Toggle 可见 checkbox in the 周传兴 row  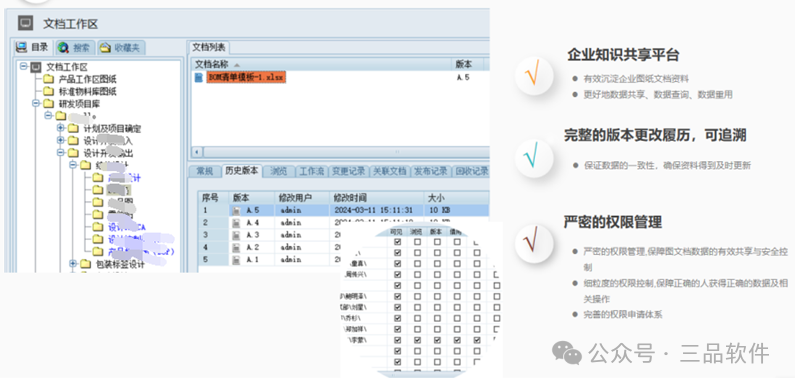click(398, 274)
